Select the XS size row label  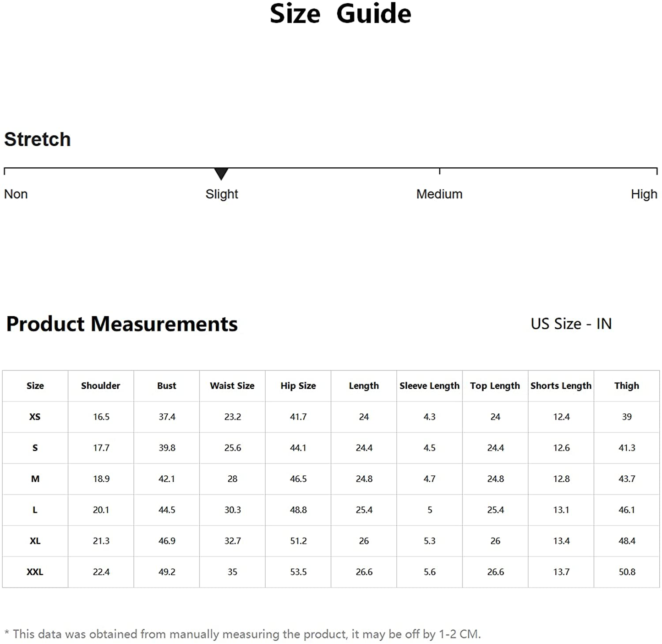coord(35,417)
